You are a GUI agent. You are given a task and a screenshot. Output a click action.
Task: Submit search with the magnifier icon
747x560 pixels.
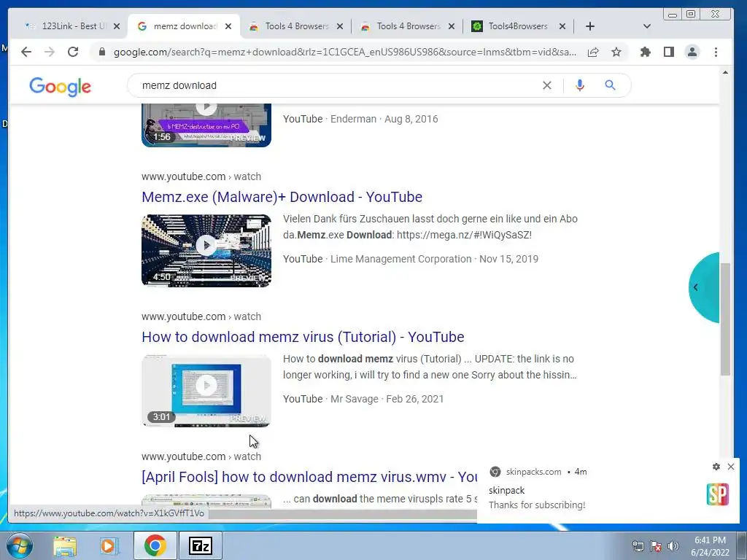[x=611, y=85]
